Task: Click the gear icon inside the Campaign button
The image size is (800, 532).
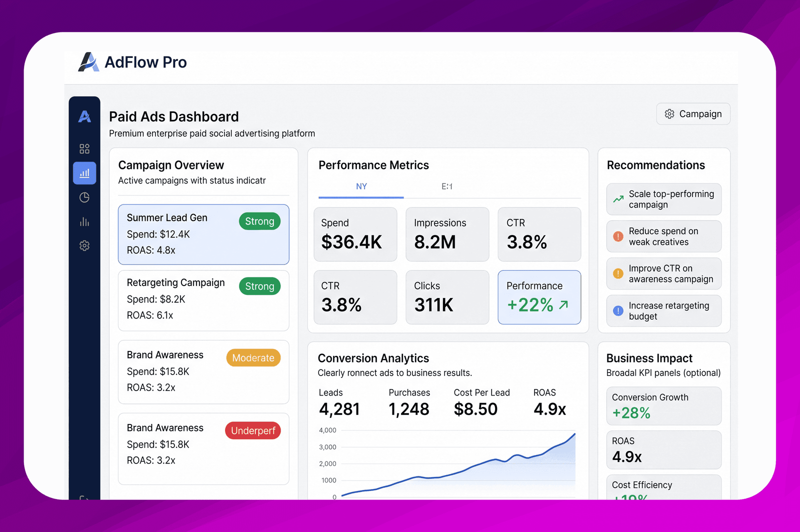Action: 669,114
